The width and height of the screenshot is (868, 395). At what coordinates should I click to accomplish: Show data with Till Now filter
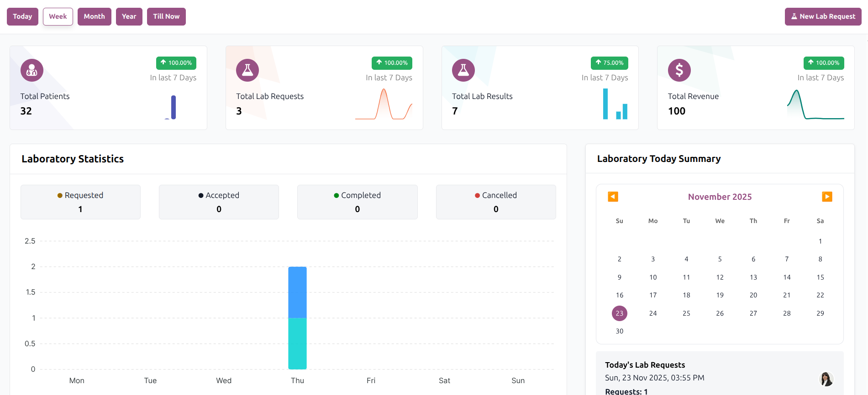click(x=166, y=16)
